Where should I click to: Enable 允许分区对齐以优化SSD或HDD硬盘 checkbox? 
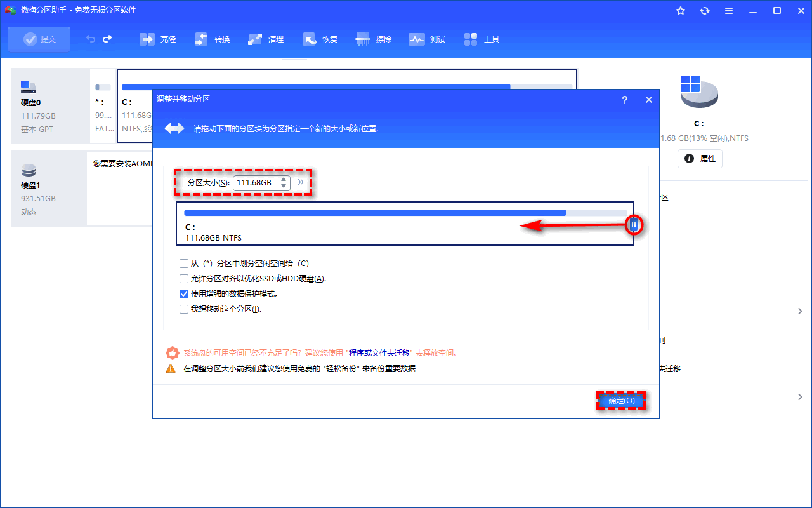pos(184,279)
